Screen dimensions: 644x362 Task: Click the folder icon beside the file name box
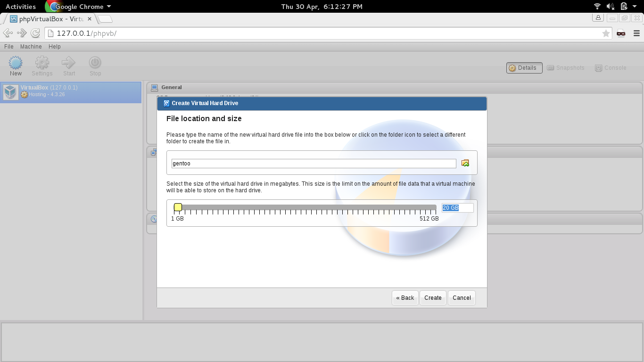tap(465, 163)
